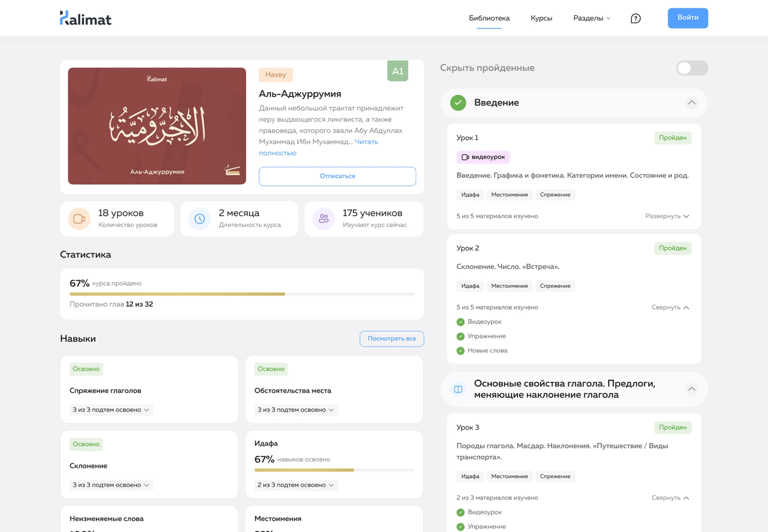Click Освоено badge on Спряжение глаголов card
This screenshot has height=532, width=768.
(x=86, y=369)
